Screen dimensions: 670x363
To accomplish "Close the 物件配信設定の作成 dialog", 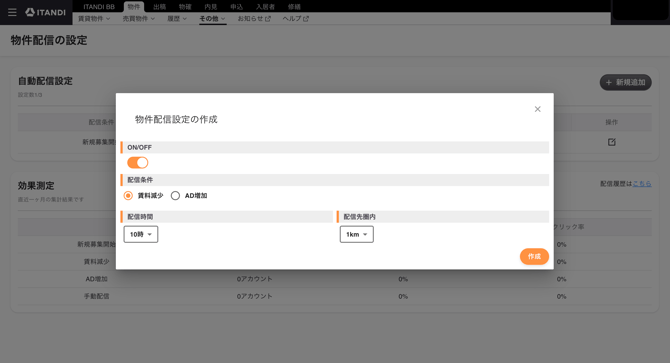I will [x=538, y=109].
